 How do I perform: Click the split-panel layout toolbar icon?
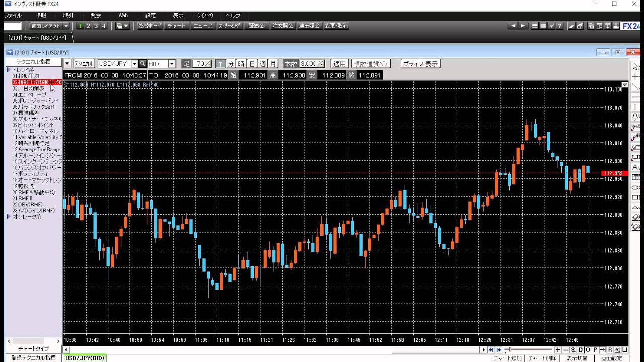(535, 26)
